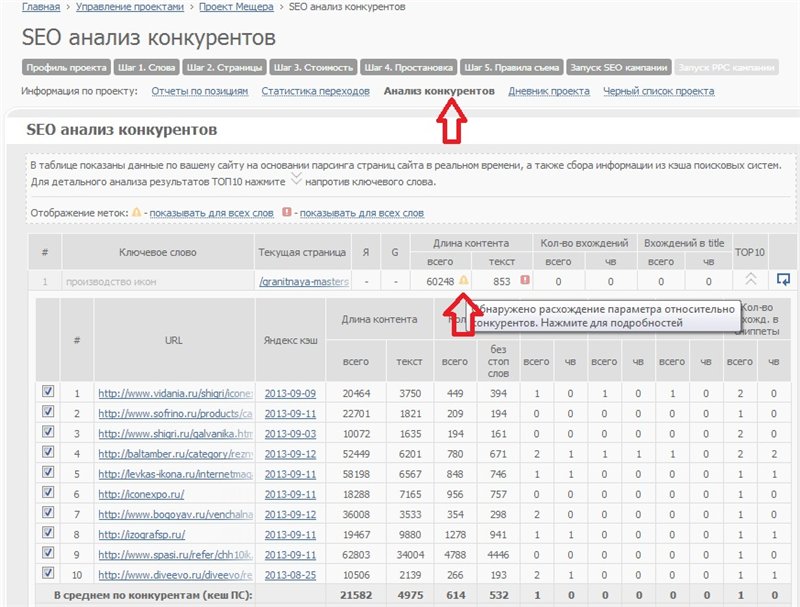Click the red alert icon beside 853
Viewport: 800px width, 607px height.
[524, 281]
